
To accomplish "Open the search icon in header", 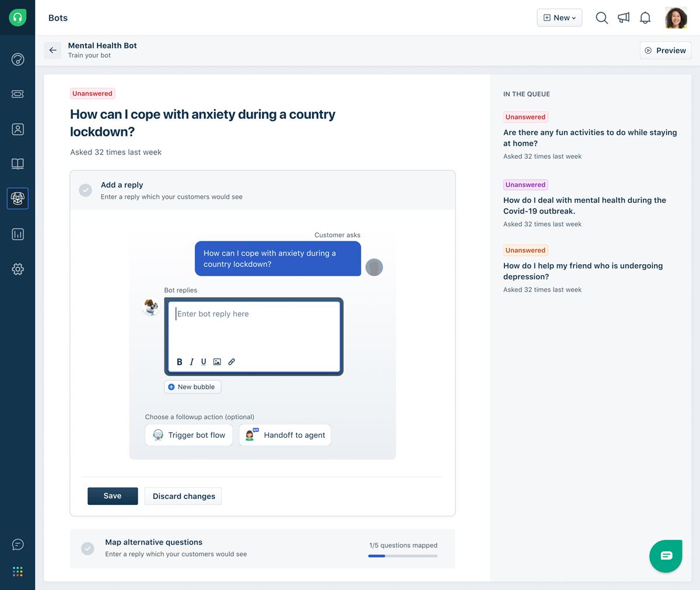I will [x=601, y=18].
